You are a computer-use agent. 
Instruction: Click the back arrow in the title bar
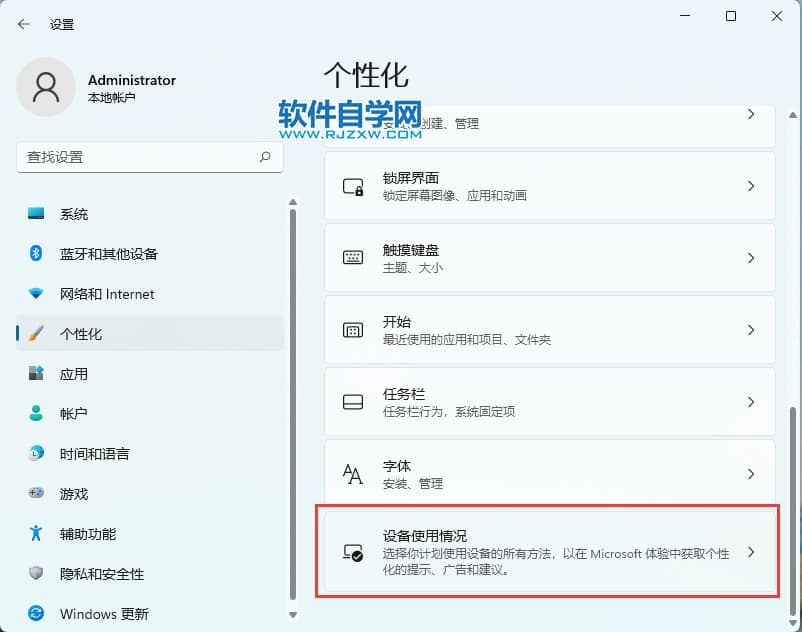23,24
